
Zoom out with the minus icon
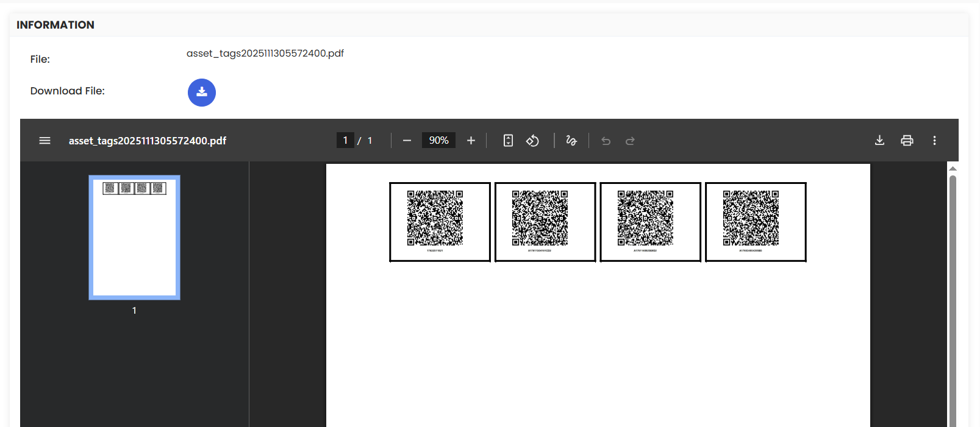pyautogui.click(x=407, y=141)
